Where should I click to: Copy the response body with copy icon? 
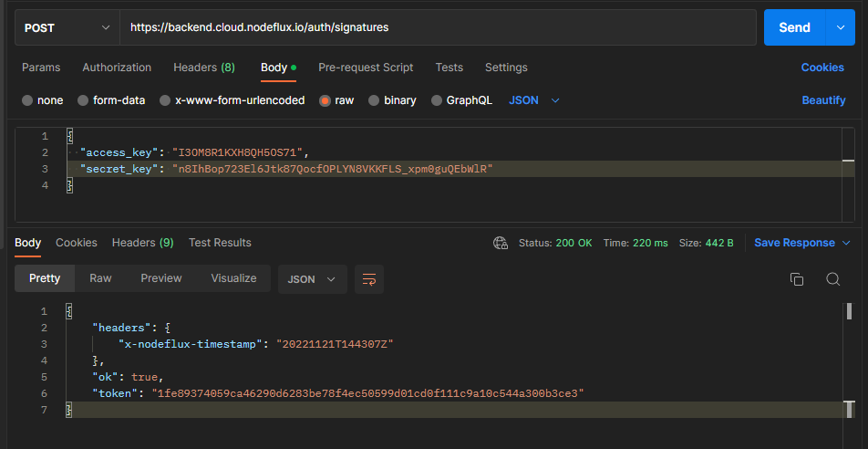point(797,279)
